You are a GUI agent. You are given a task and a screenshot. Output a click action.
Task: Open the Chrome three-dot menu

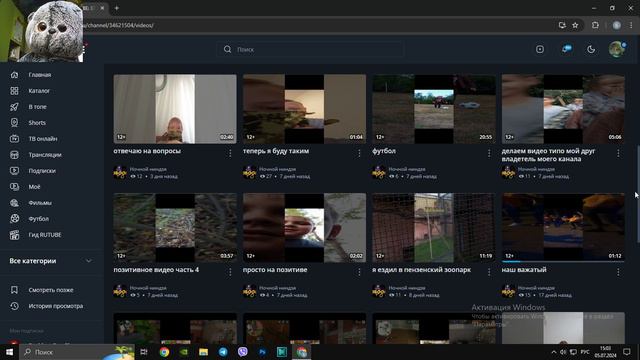pyautogui.click(x=631, y=25)
